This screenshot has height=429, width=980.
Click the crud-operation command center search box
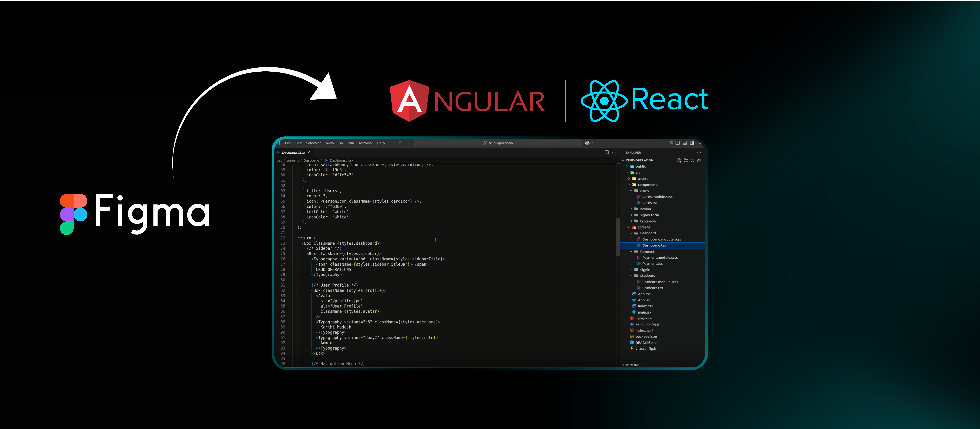click(497, 143)
